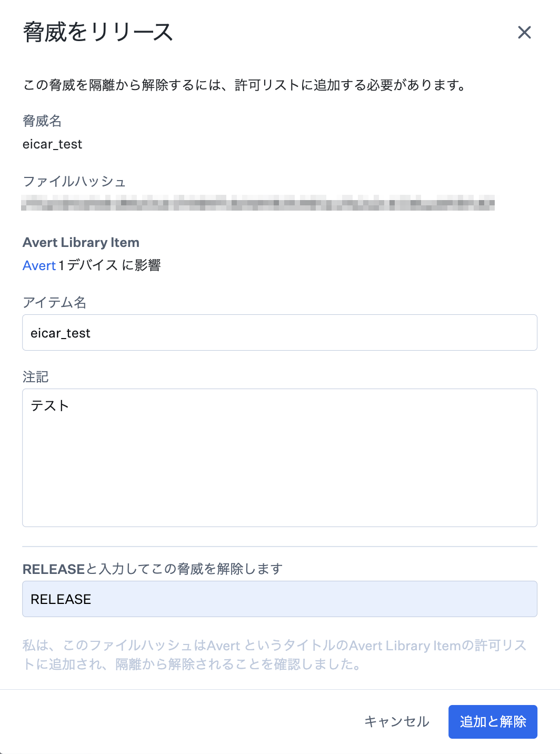Click the 脅威名 label

coord(42,121)
